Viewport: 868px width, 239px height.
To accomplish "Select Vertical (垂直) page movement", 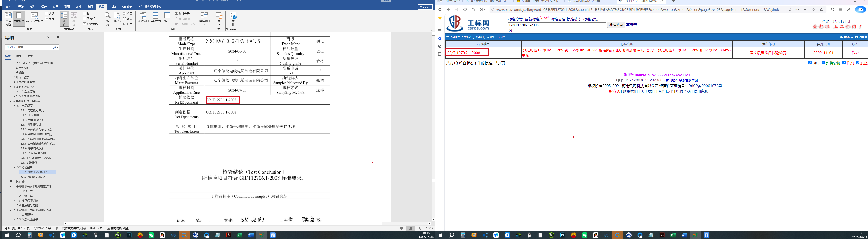I will click(x=64, y=19).
